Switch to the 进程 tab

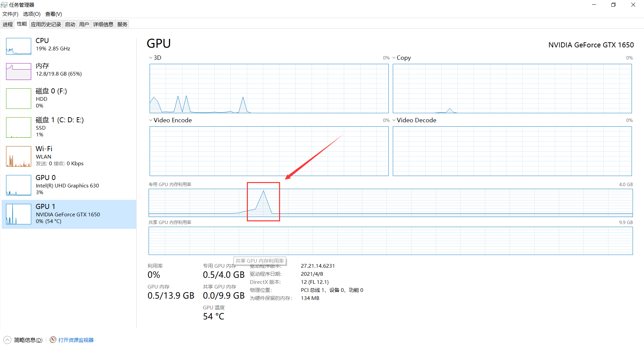tap(8, 24)
